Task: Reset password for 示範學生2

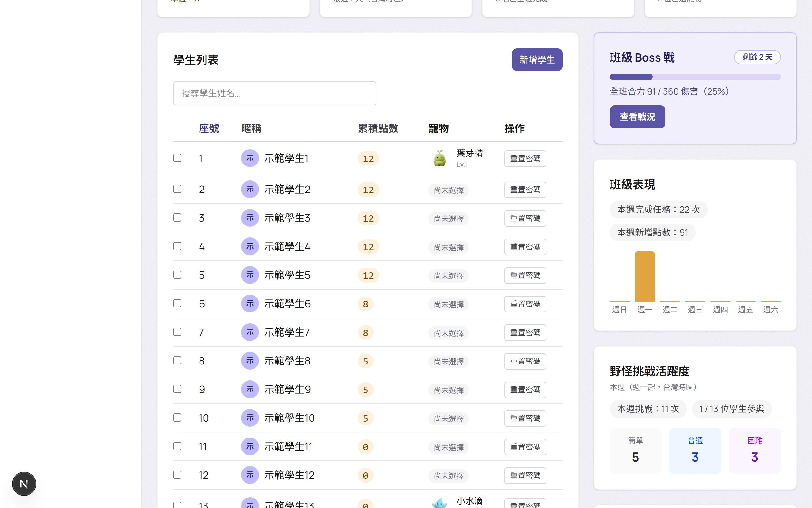Action: click(x=525, y=190)
